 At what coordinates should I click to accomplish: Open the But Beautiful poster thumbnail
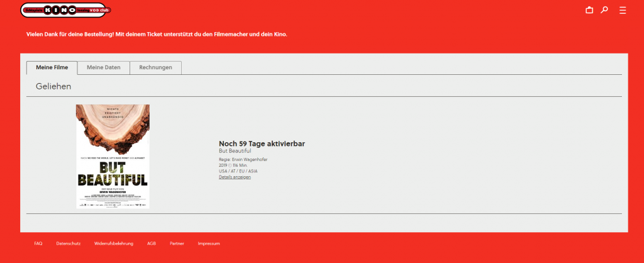point(113,157)
